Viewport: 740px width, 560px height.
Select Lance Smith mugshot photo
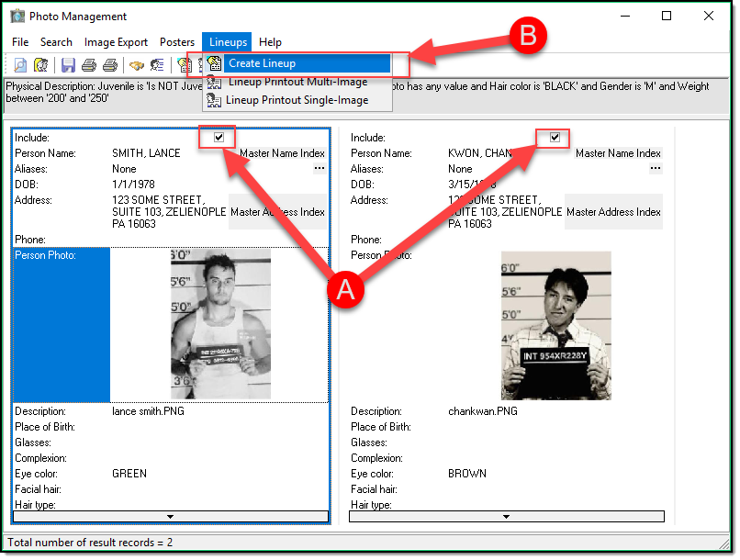[220, 324]
